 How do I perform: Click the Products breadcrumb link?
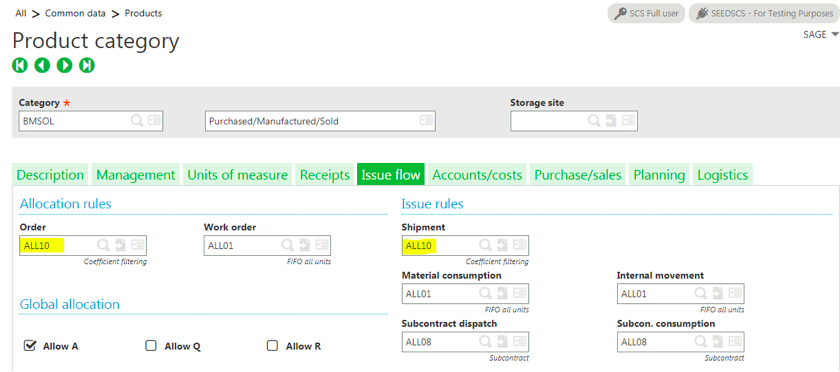point(144,13)
